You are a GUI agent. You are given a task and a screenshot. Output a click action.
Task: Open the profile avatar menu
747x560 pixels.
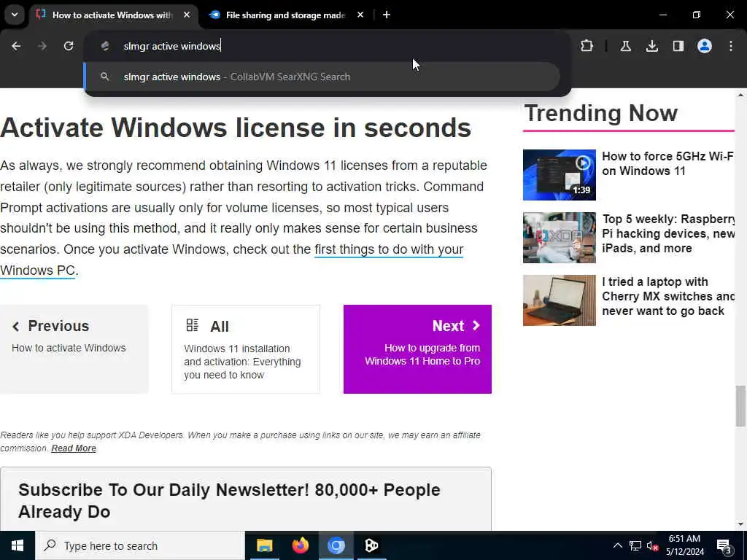tap(704, 46)
